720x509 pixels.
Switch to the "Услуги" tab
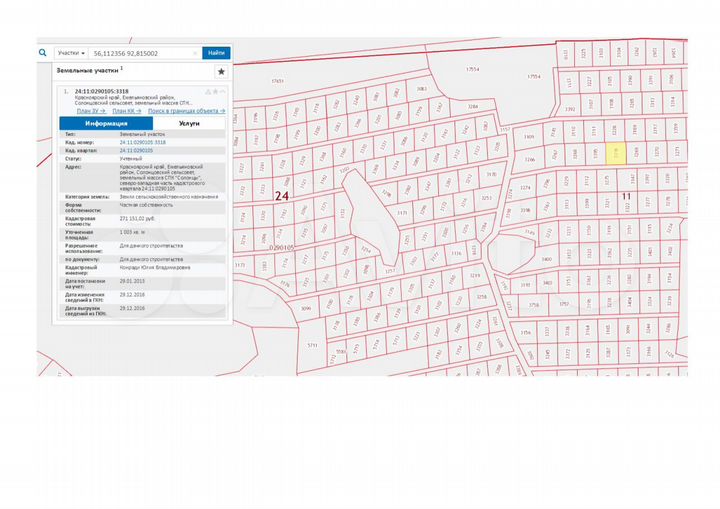(188, 123)
